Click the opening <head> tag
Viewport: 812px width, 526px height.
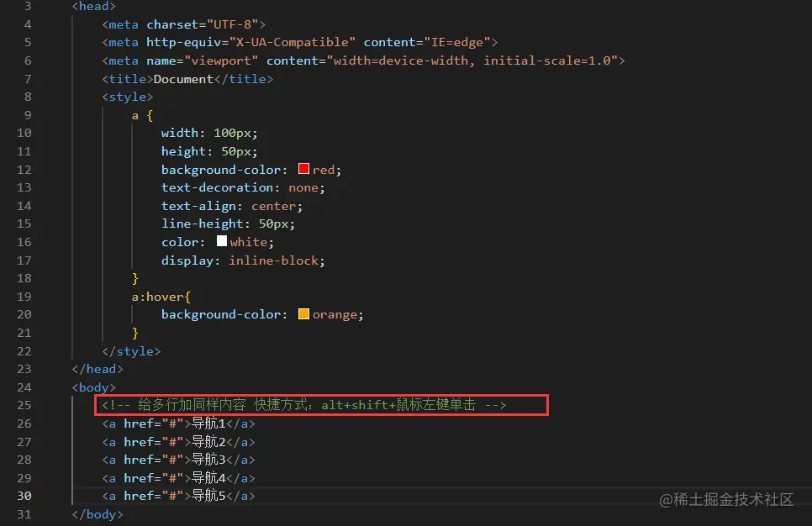pos(94,6)
